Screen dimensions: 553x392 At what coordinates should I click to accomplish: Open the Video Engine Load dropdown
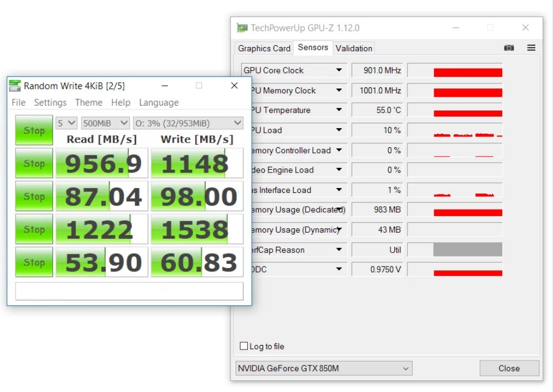point(338,170)
